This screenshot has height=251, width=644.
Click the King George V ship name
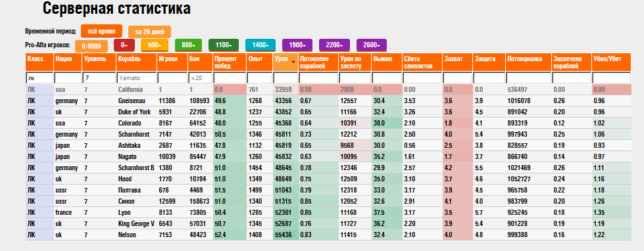click(136, 223)
